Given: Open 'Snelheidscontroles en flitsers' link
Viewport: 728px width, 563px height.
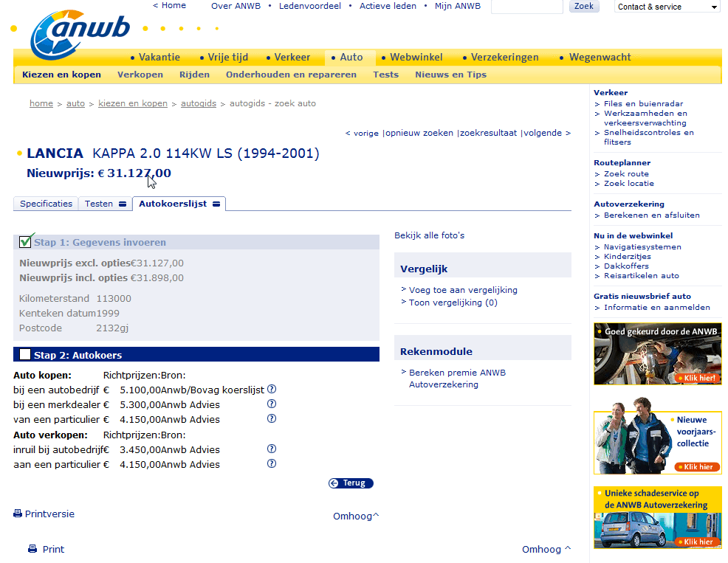Looking at the screenshot, I should coord(648,137).
